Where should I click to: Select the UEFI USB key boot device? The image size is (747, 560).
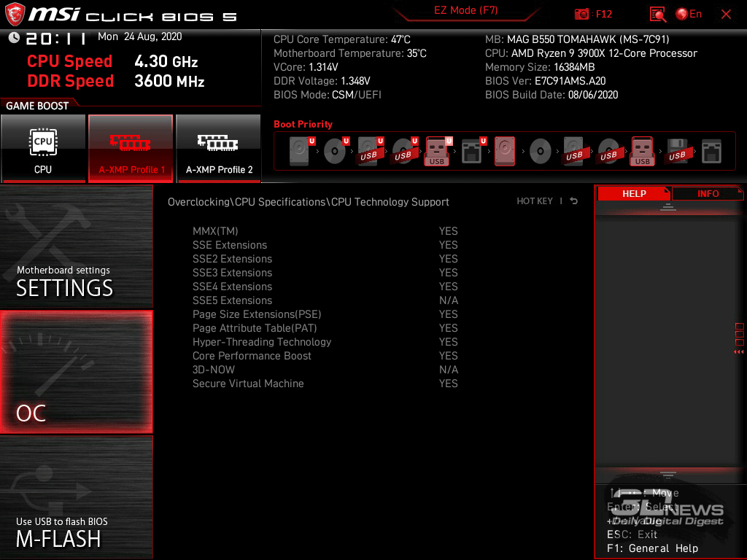click(x=438, y=151)
